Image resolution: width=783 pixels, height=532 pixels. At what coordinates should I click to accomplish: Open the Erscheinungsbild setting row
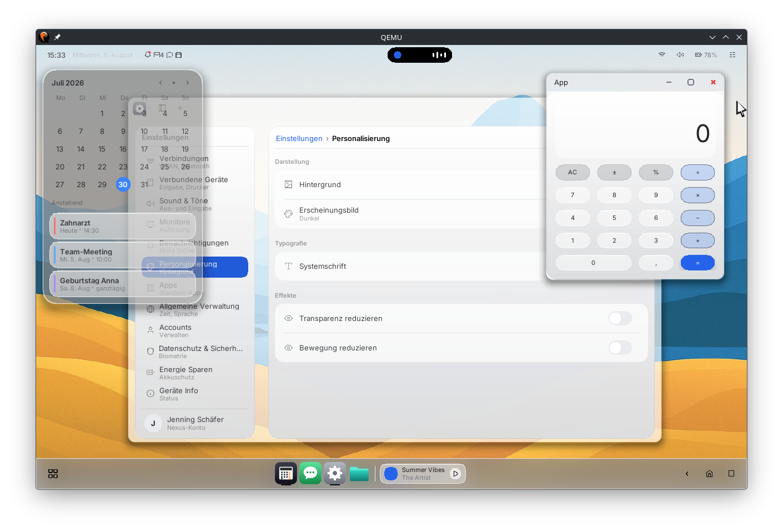(411, 214)
